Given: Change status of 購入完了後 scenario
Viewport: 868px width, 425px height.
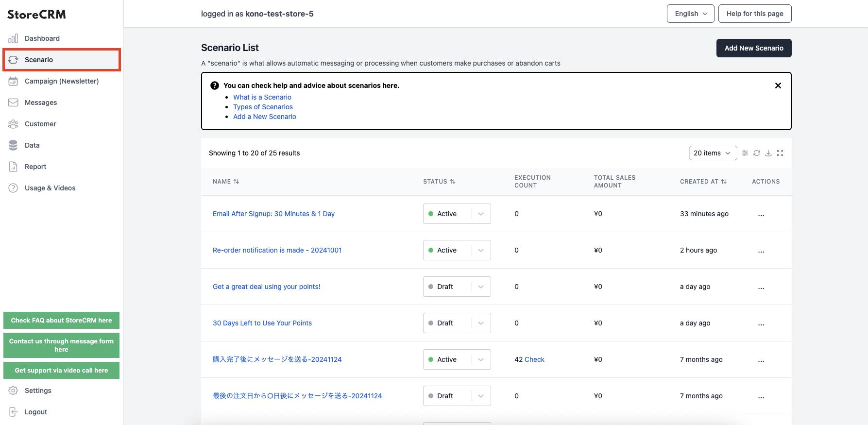Looking at the screenshot, I should click(x=457, y=359).
